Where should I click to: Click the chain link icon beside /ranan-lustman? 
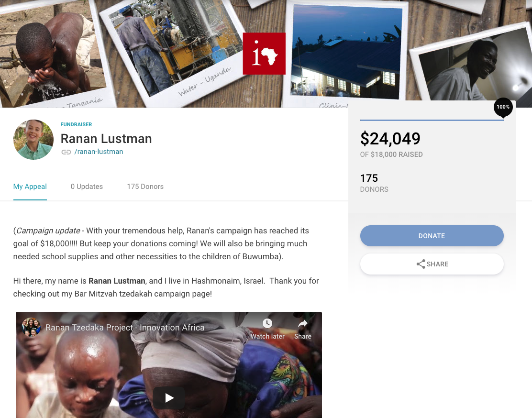click(x=66, y=152)
